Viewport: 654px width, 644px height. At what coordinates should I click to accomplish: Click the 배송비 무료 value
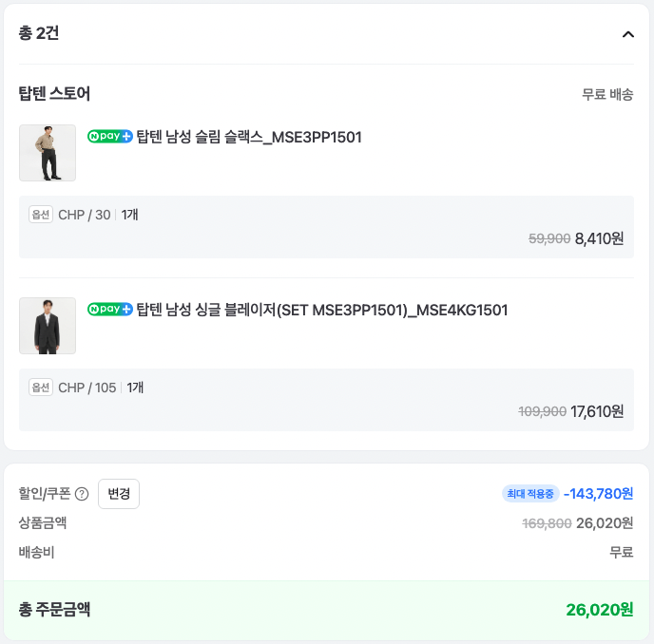pyautogui.click(x=621, y=552)
